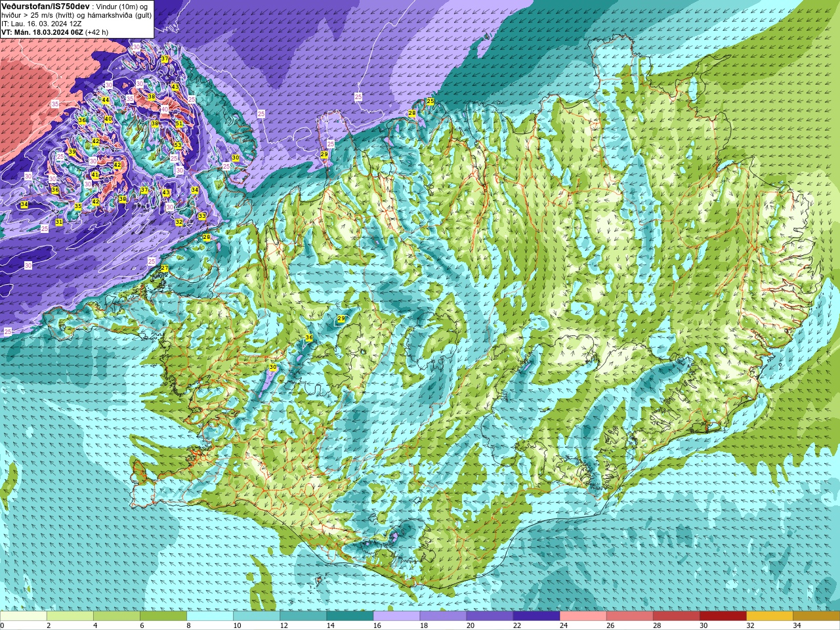
Task: Select the legend tick label "12"
Action: (284, 625)
